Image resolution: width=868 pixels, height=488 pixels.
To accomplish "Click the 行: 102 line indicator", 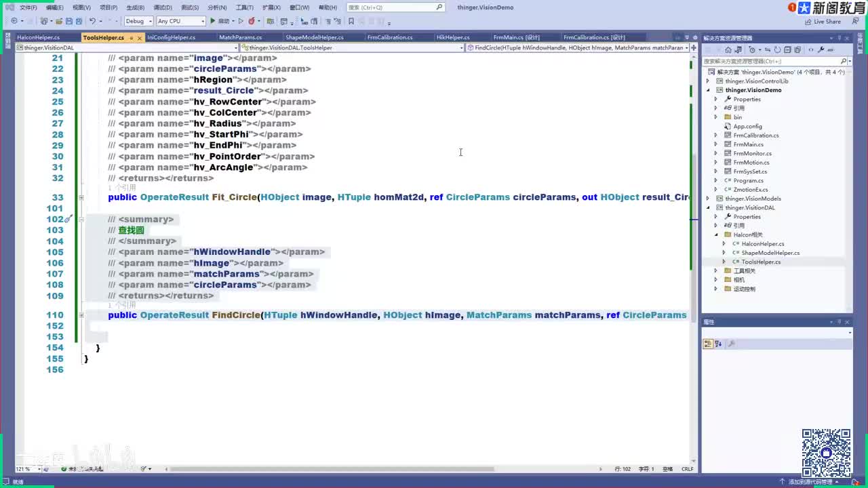I will 623,469.
